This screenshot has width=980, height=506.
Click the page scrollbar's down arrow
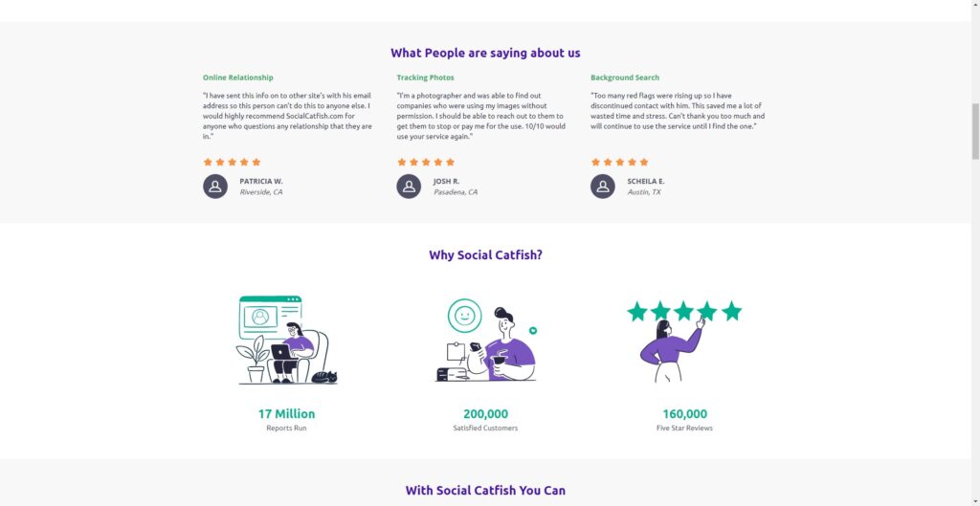[975, 500]
